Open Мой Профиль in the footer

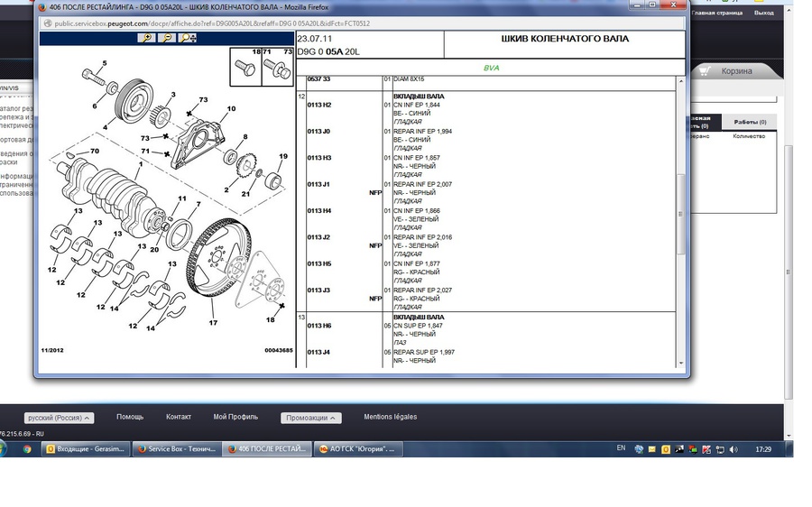coord(235,417)
